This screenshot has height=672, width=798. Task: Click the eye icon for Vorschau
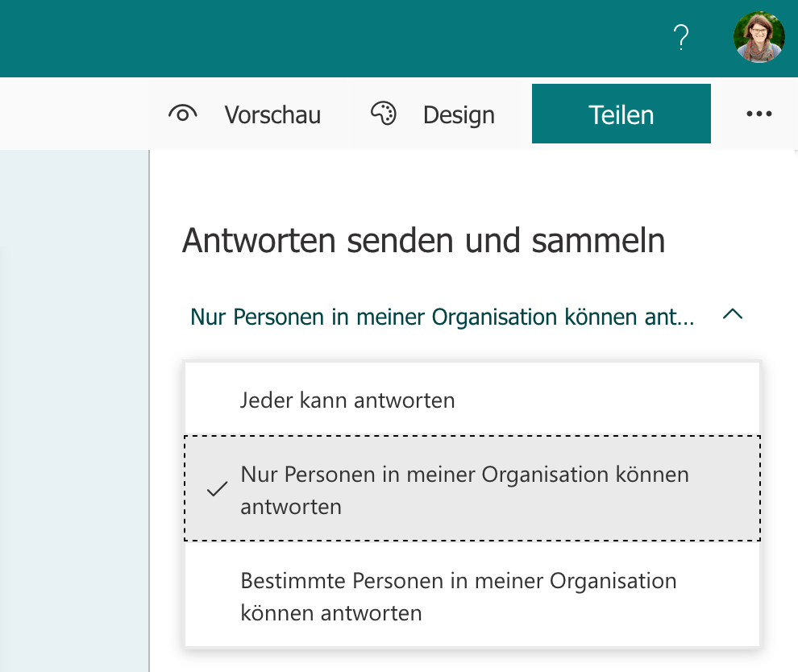pyautogui.click(x=183, y=114)
